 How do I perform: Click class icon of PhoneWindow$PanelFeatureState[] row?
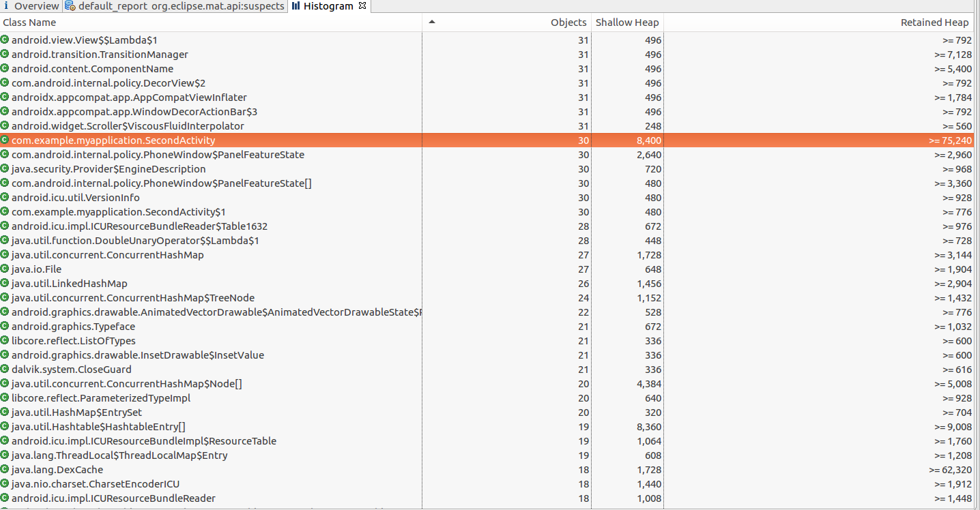5,183
